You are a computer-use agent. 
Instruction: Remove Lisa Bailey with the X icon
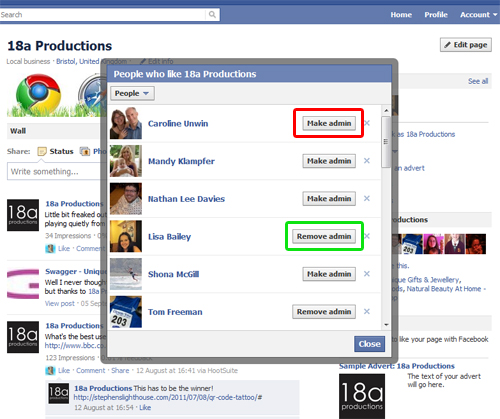367,236
